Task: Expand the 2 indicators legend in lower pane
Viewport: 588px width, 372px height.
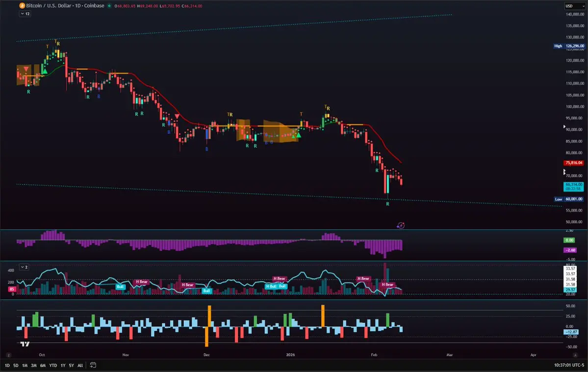Action: tap(24, 267)
